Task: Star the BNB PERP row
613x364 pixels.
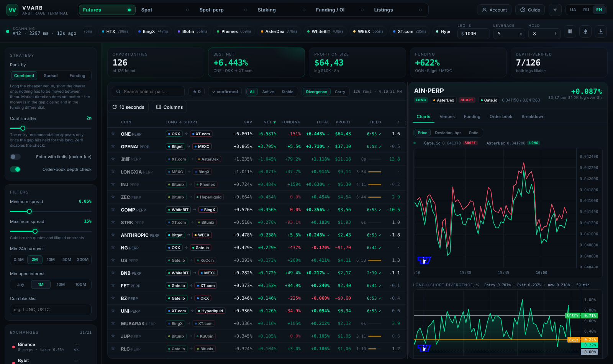Action: (113, 273)
